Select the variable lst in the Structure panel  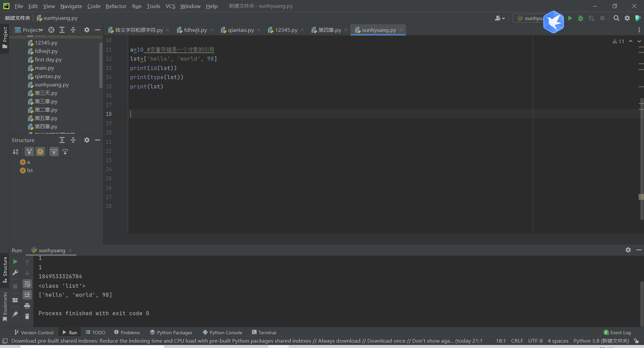30,170
